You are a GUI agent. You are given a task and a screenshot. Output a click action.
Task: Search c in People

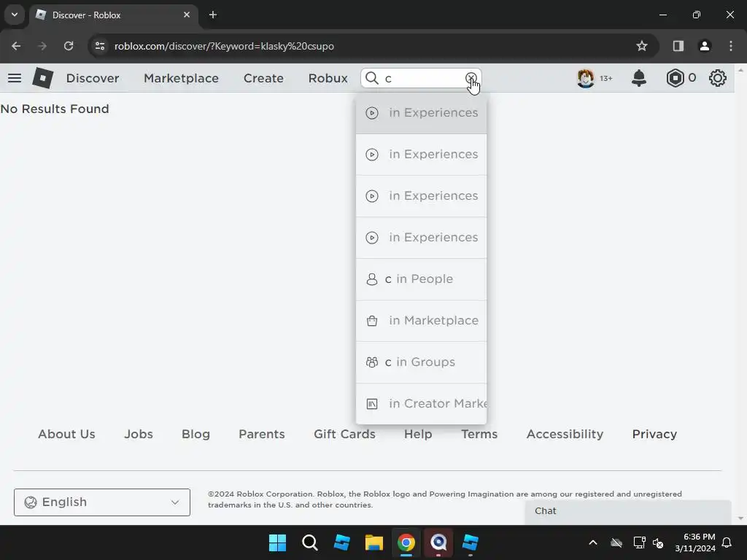pos(421,279)
